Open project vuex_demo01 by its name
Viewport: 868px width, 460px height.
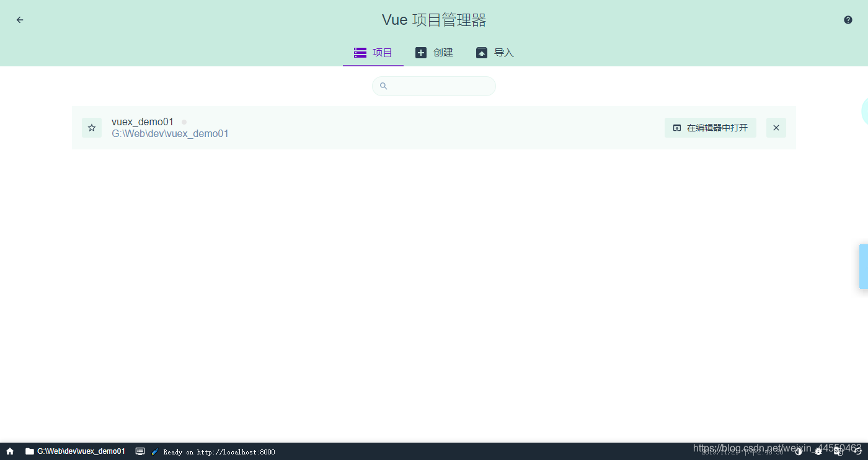click(143, 122)
